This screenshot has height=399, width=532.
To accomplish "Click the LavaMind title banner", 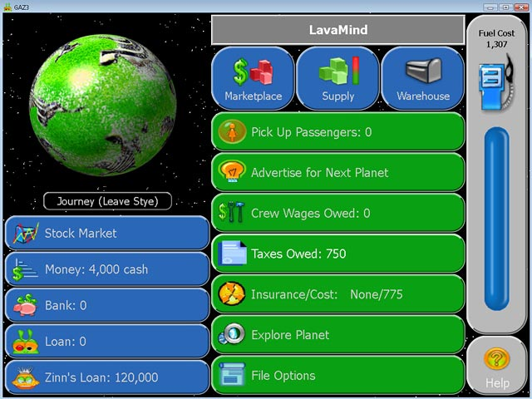I will pyautogui.click(x=338, y=30).
